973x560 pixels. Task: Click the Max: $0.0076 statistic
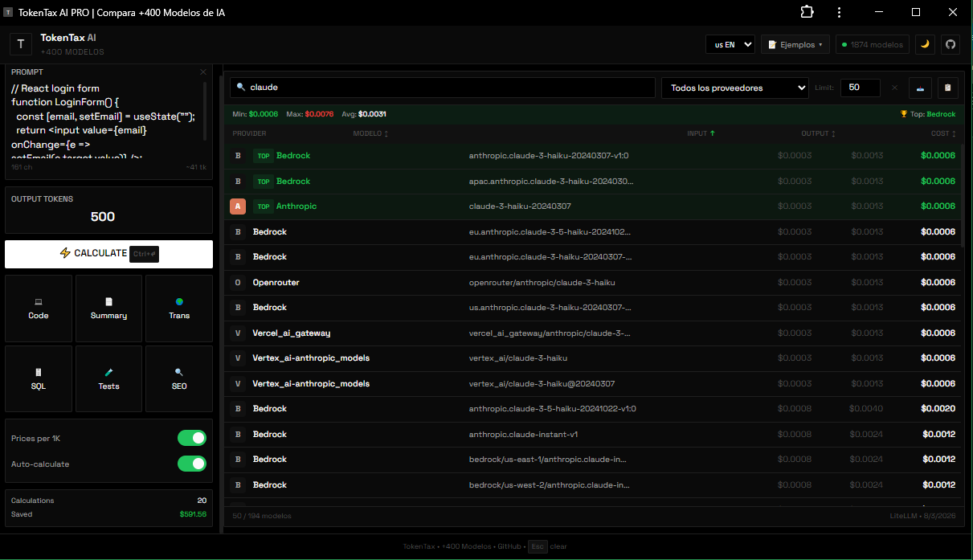point(309,114)
